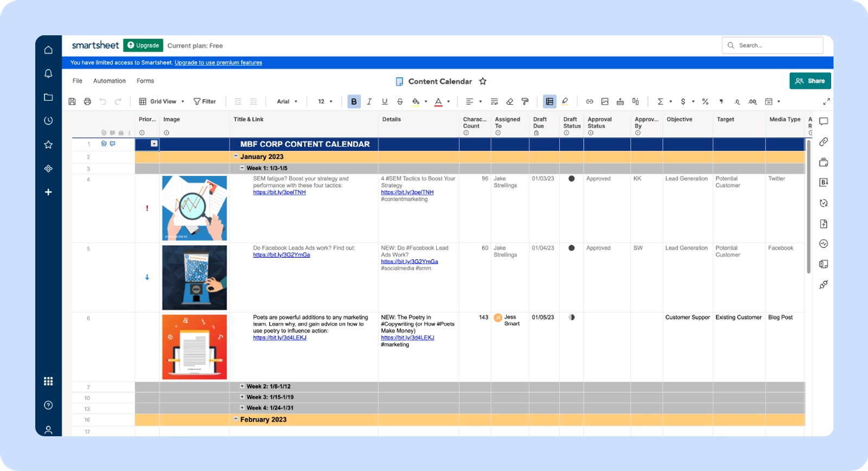Viewport: 868px width, 471px height.
Task: Click the Search input field
Action: click(x=773, y=46)
